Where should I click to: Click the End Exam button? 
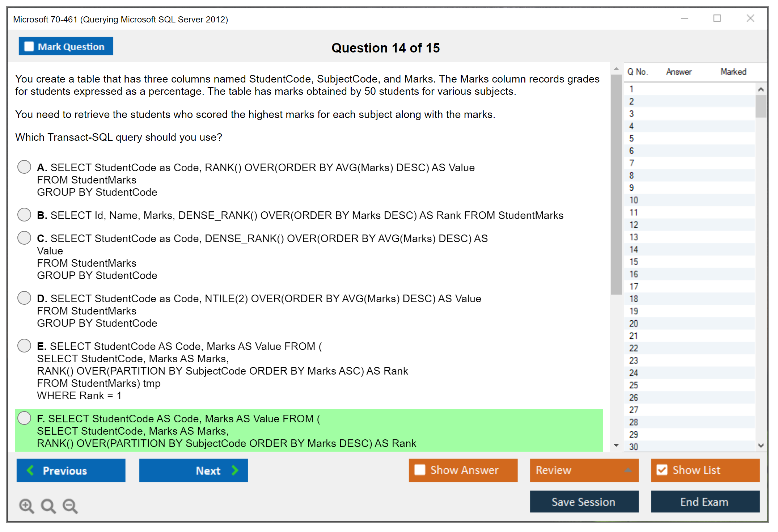705,502
